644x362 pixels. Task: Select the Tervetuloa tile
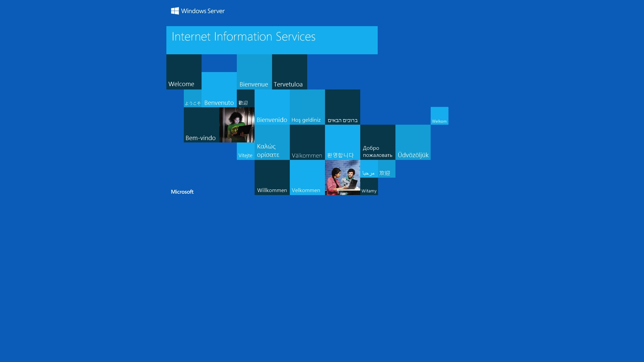[289, 72]
